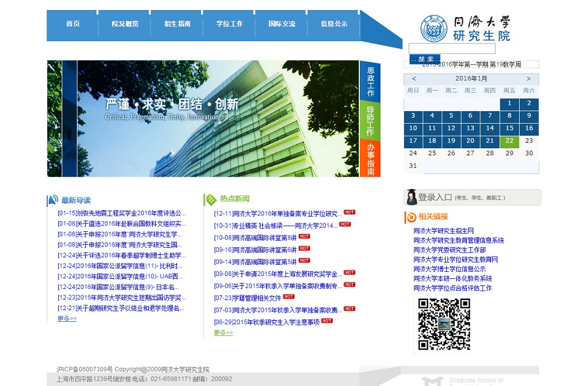The image size is (588, 386).
Task: Open the 学位工作 menu item
Action: point(229,24)
